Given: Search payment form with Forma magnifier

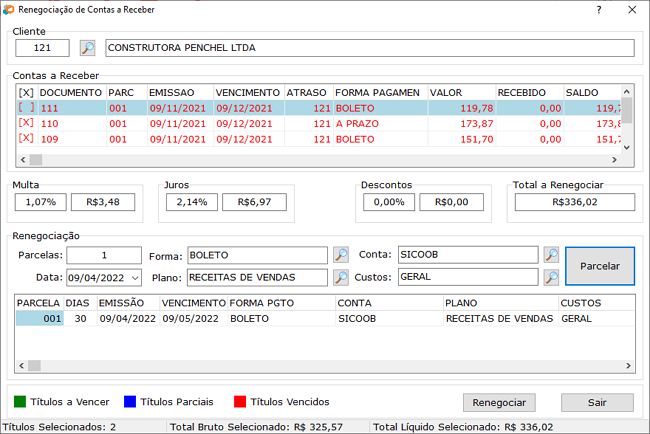Looking at the screenshot, I should coord(341,255).
